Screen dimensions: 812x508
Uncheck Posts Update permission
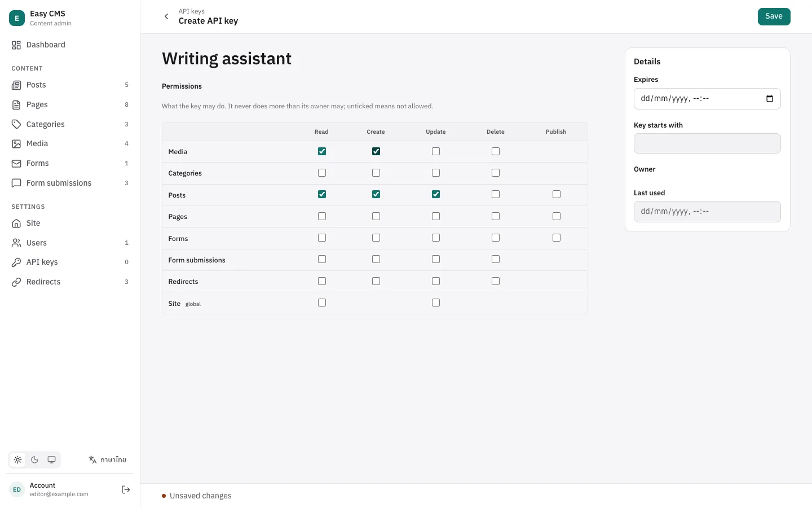436,194
